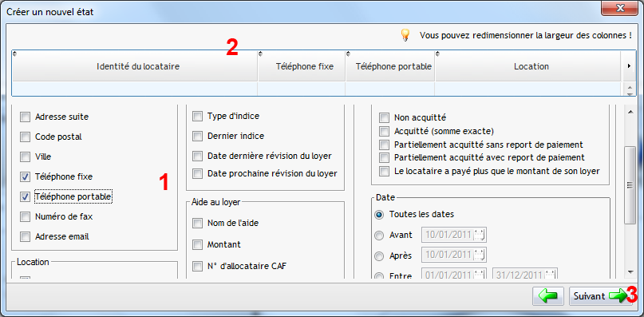Click the scroll down arrow of options panel
The width and height of the screenshot is (644, 317).
tap(630, 271)
